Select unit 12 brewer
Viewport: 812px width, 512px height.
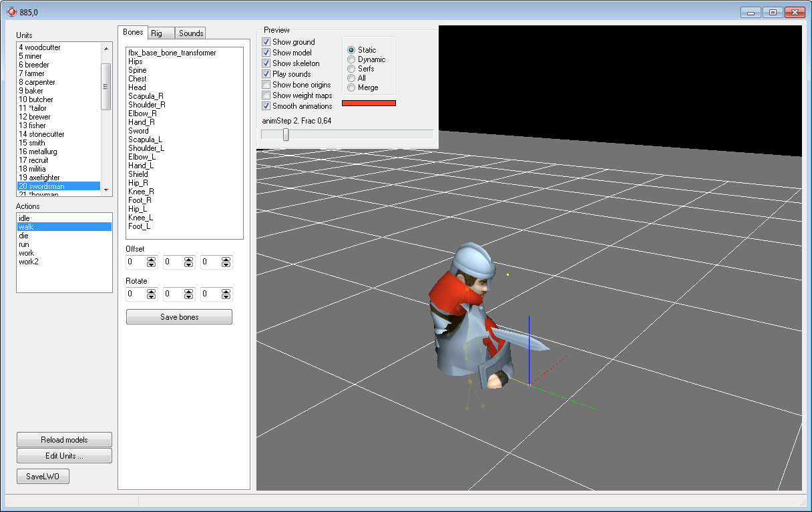[59, 117]
